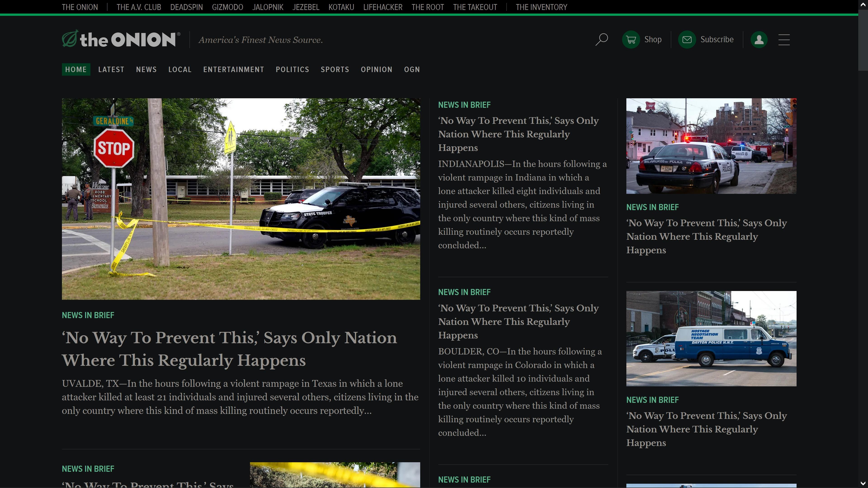Open the user account profile icon
This screenshot has height=488, width=868.
coord(759,39)
